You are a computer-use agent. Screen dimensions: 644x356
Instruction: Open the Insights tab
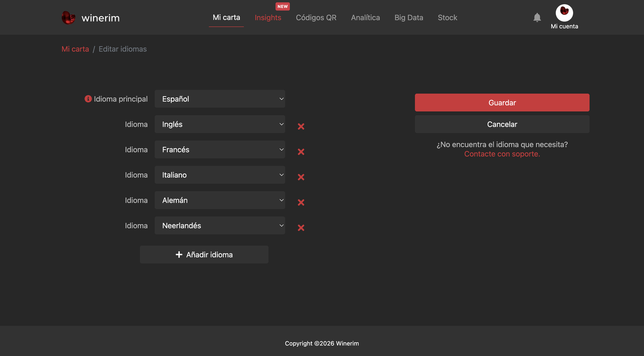tap(268, 18)
